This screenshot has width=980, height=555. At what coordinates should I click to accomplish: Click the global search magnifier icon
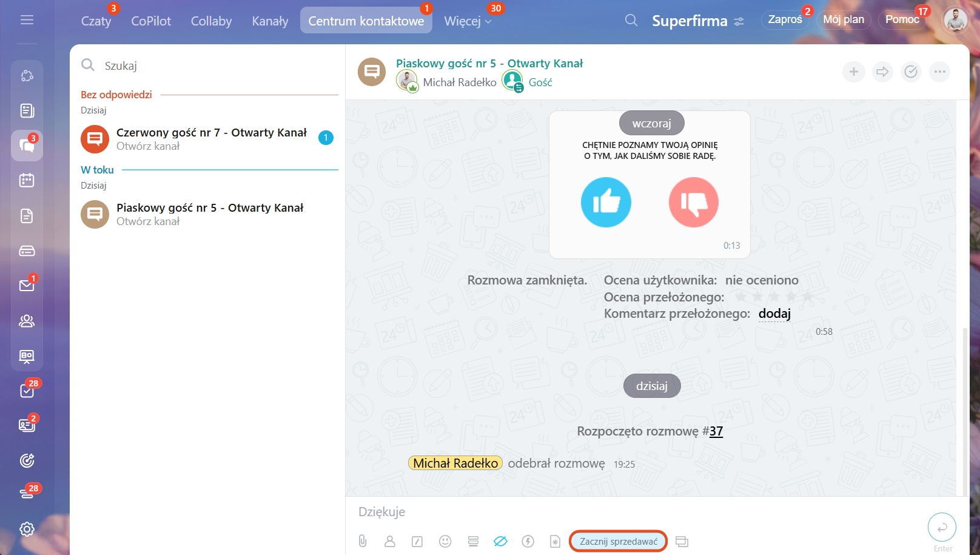point(631,20)
